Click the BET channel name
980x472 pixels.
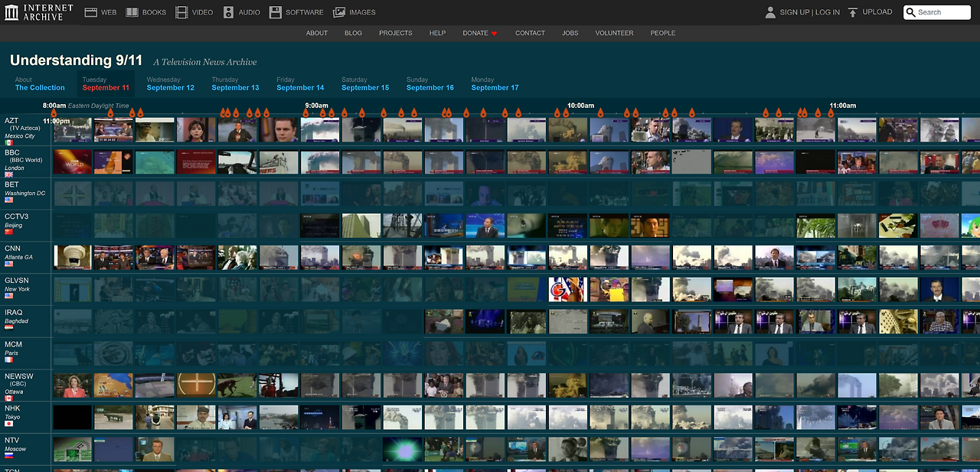tap(11, 184)
